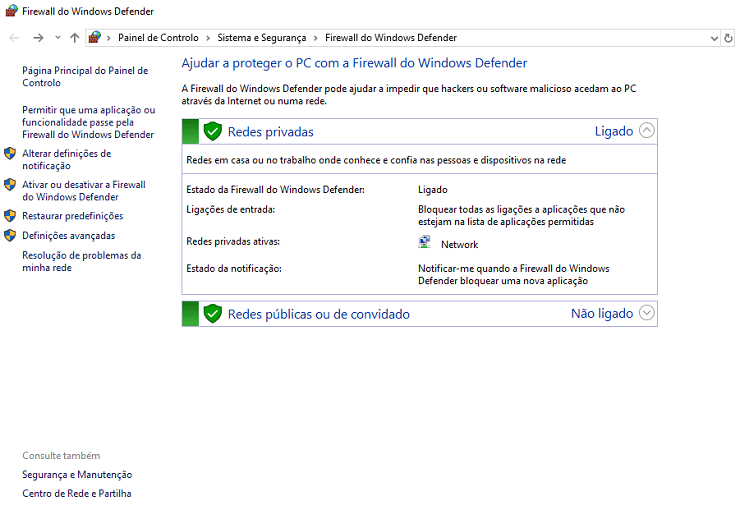Click the green shield icon for Redes privadas
This screenshot has height=510, width=740.
(213, 131)
